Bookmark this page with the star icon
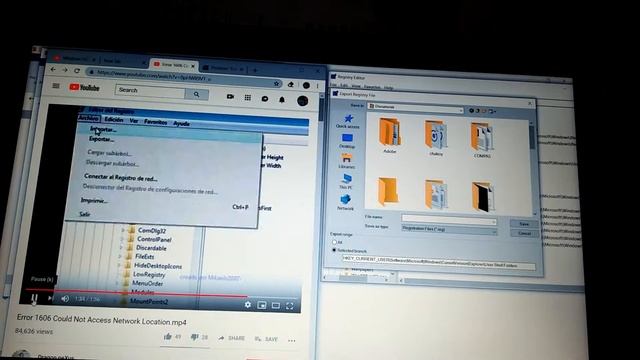This screenshot has width=640, height=360. pyautogui.click(x=276, y=83)
